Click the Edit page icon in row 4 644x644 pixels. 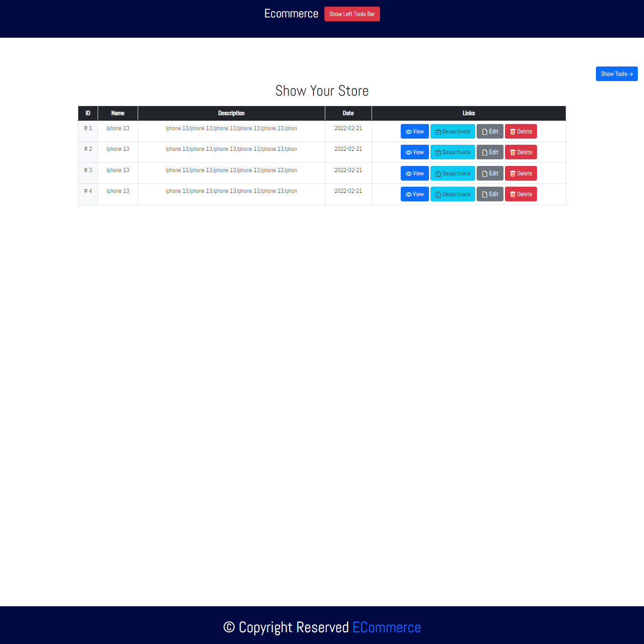[485, 195]
